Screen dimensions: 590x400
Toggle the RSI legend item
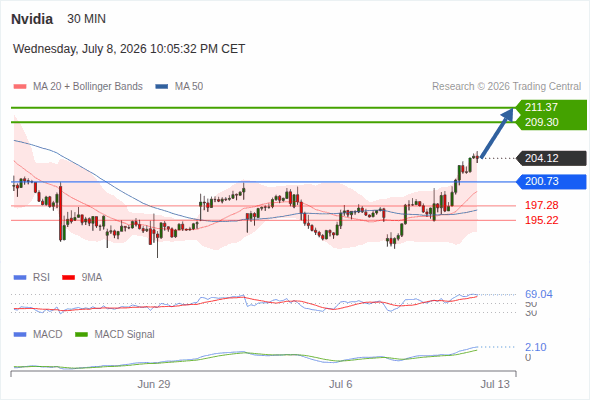point(32,278)
